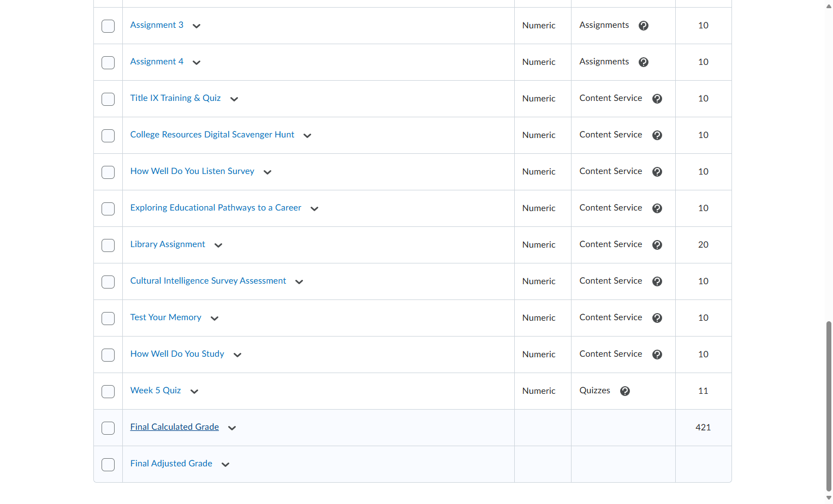
Task: Open the Test Your Memory link
Action: tap(166, 317)
